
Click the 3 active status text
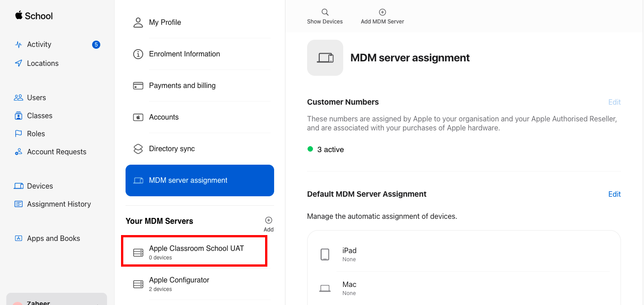[x=331, y=149]
